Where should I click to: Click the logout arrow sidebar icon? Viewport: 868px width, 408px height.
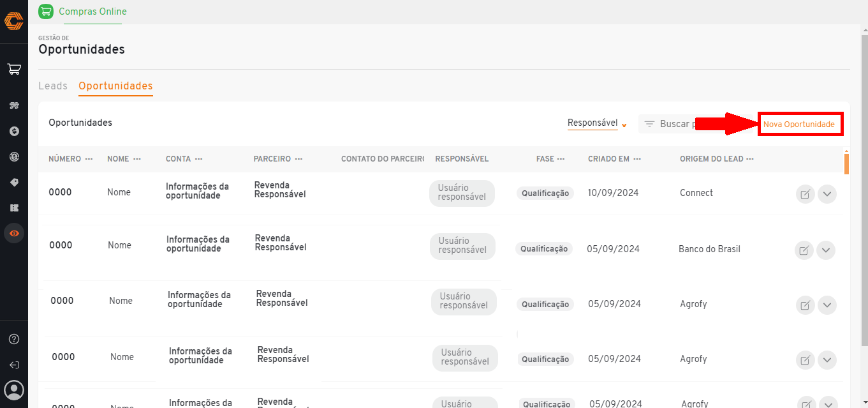(14, 365)
